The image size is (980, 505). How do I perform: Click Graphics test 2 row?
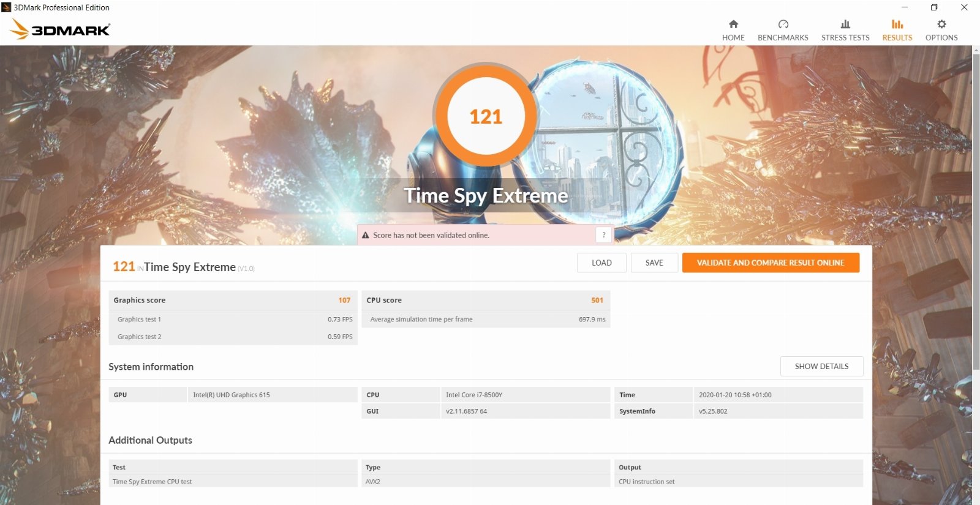(x=233, y=337)
